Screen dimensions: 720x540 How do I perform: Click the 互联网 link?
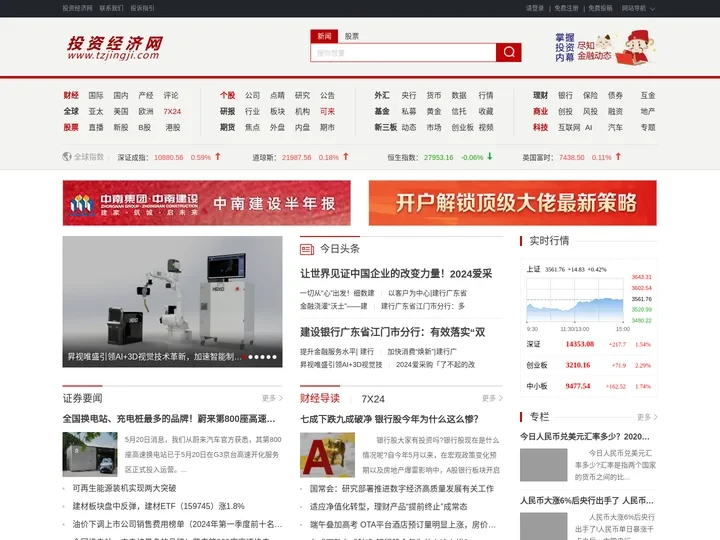point(569,128)
